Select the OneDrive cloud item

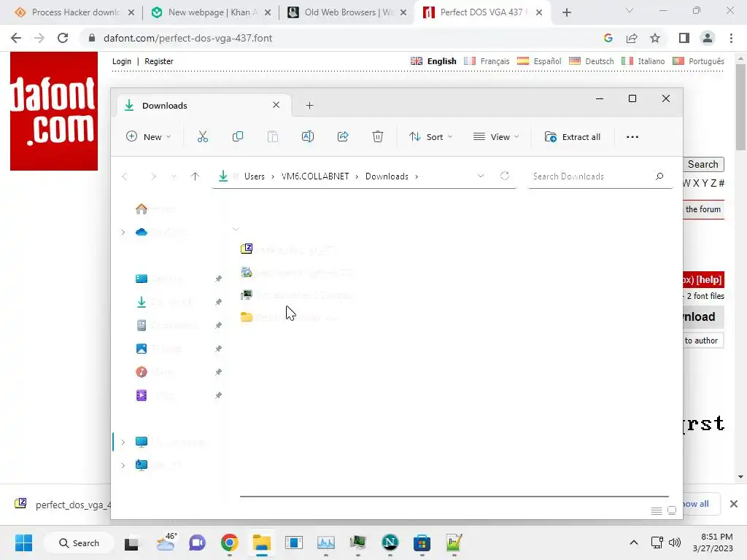[x=161, y=232]
